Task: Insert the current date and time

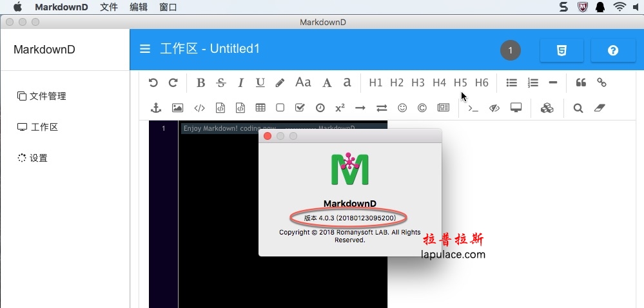Action: [x=320, y=108]
